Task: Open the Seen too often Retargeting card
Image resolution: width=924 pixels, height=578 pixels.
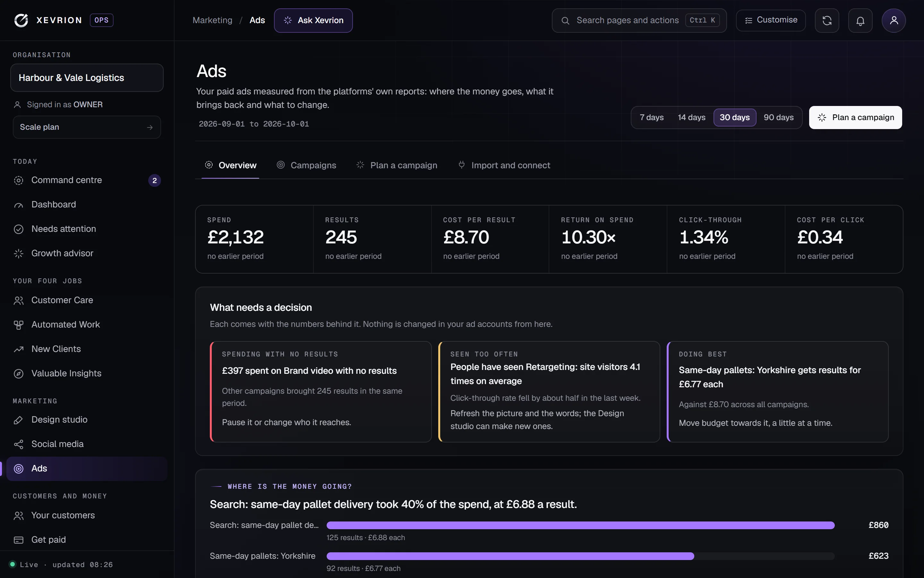Action: (549, 391)
